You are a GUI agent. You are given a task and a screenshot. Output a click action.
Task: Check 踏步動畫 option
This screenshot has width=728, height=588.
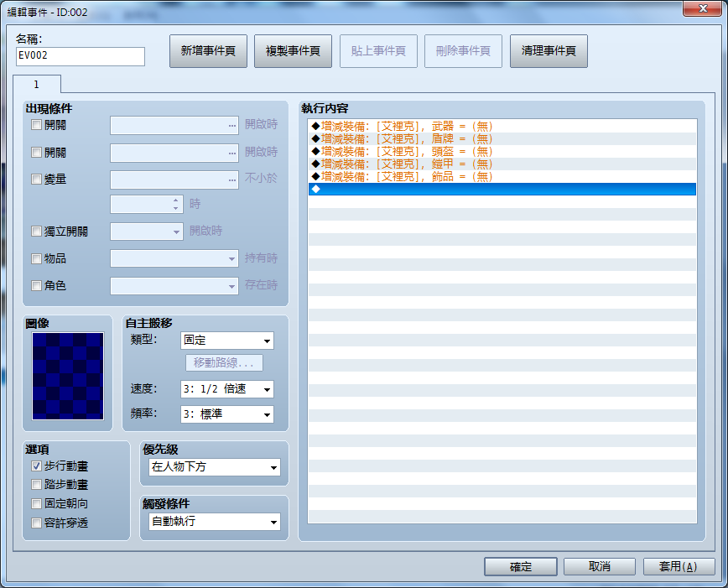coord(36,485)
